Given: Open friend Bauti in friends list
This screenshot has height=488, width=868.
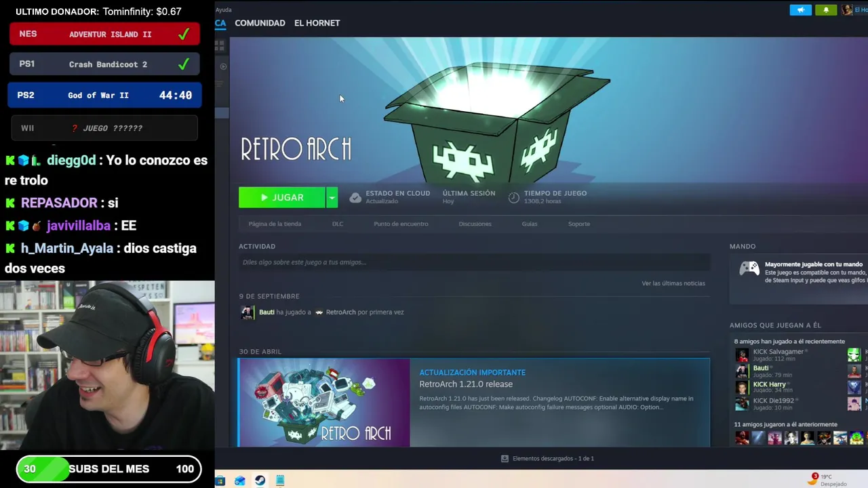Looking at the screenshot, I should tap(761, 368).
